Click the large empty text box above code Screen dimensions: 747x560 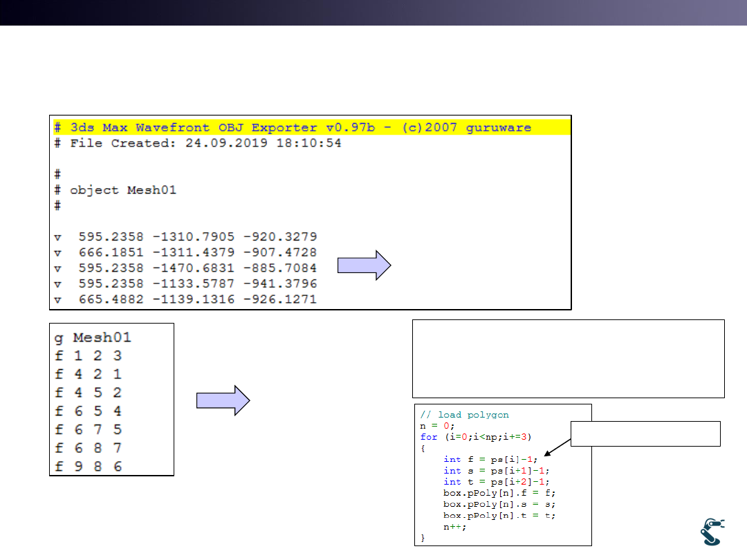click(568, 358)
